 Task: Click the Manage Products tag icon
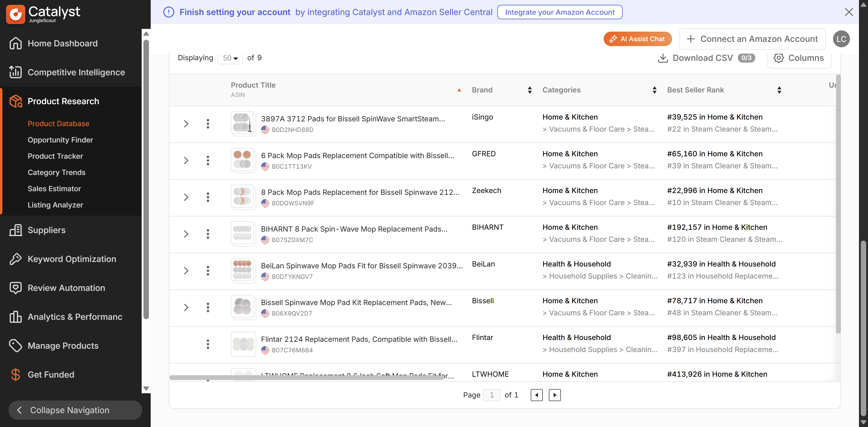click(15, 346)
